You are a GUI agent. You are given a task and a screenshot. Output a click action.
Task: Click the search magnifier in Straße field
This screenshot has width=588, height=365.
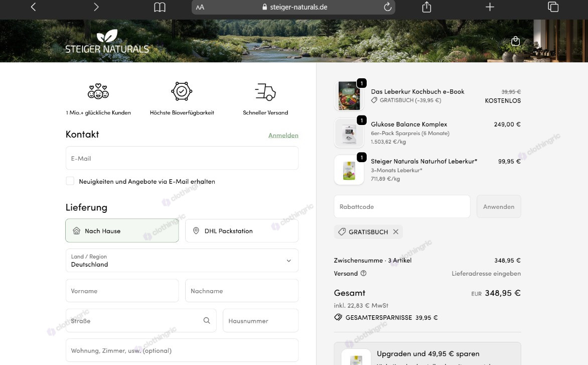point(207,320)
